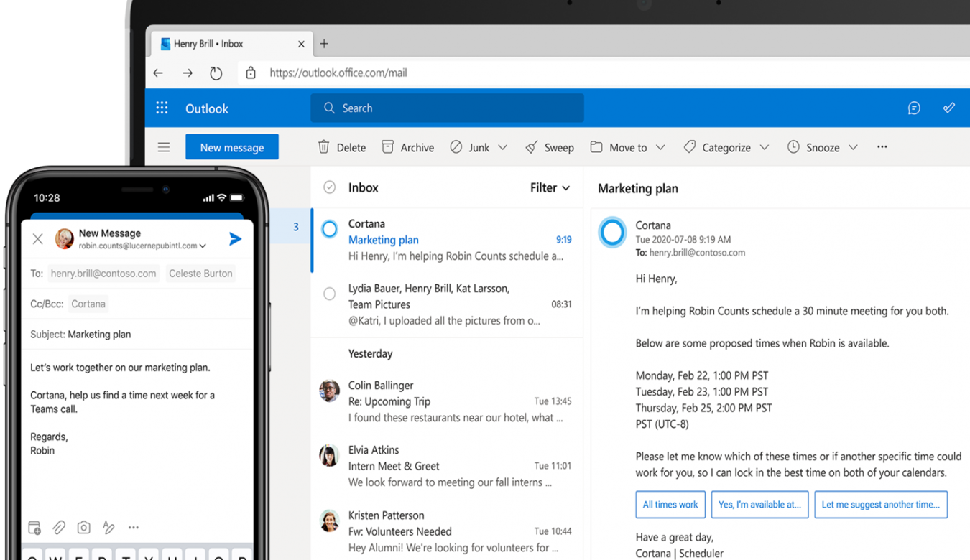Click Elvia Atkins' avatar photo
970x560 pixels.
click(329, 455)
